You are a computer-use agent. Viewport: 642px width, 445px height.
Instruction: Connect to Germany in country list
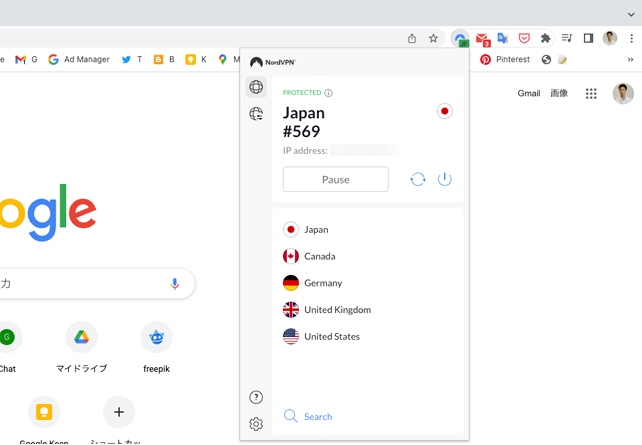tap(312, 283)
